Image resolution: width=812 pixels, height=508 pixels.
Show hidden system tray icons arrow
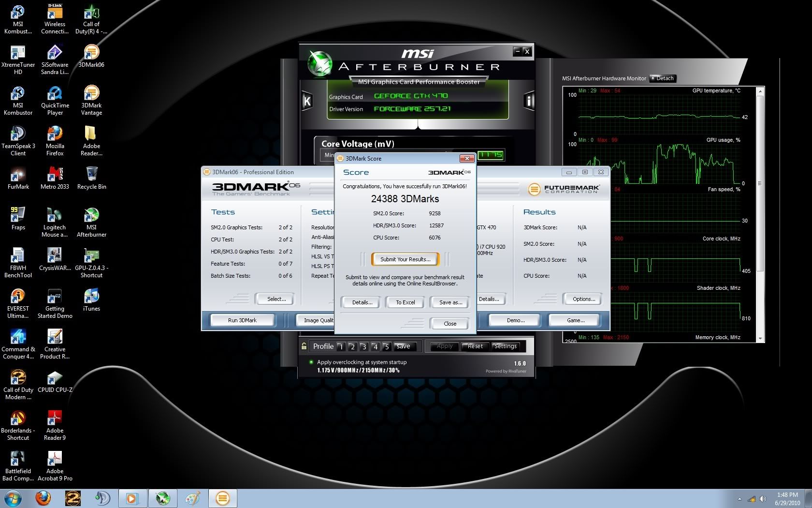tap(739, 499)
